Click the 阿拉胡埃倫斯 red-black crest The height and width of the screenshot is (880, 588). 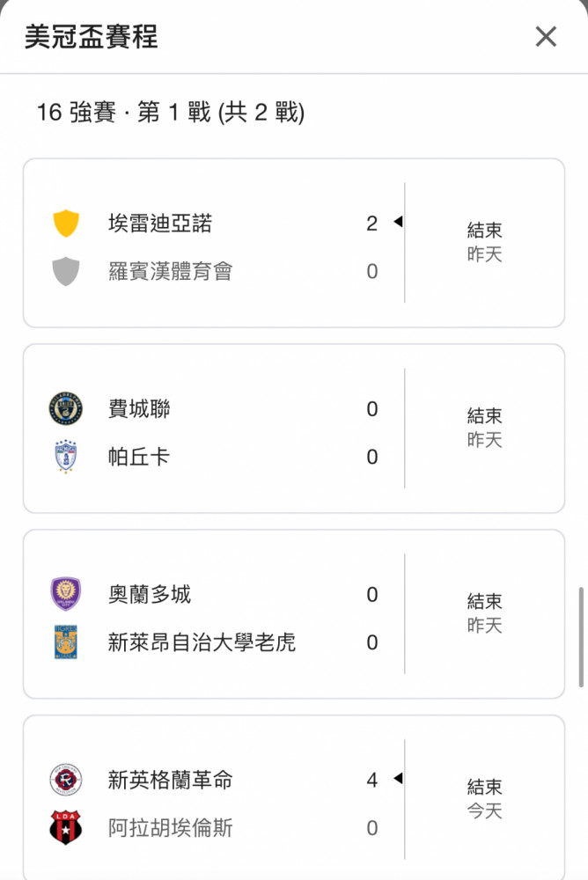click(x=66, y=827)
